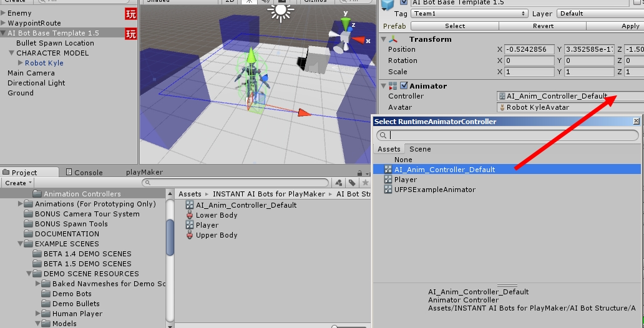Screen dimensions: 644x328
Task: Toggle the Animator component enabled checkbox
Action: [404, 86]
